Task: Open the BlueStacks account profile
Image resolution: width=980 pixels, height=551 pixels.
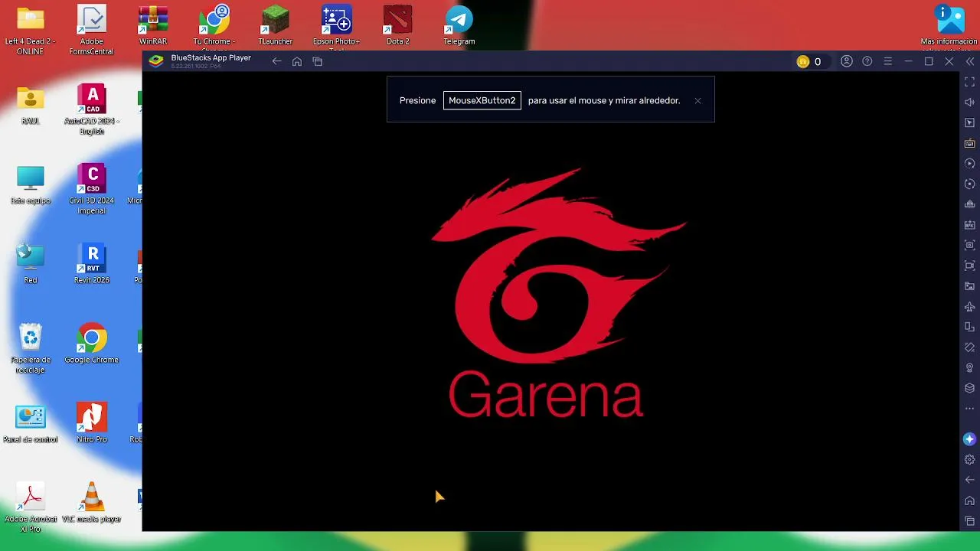Action: click(x=847, y=61)
